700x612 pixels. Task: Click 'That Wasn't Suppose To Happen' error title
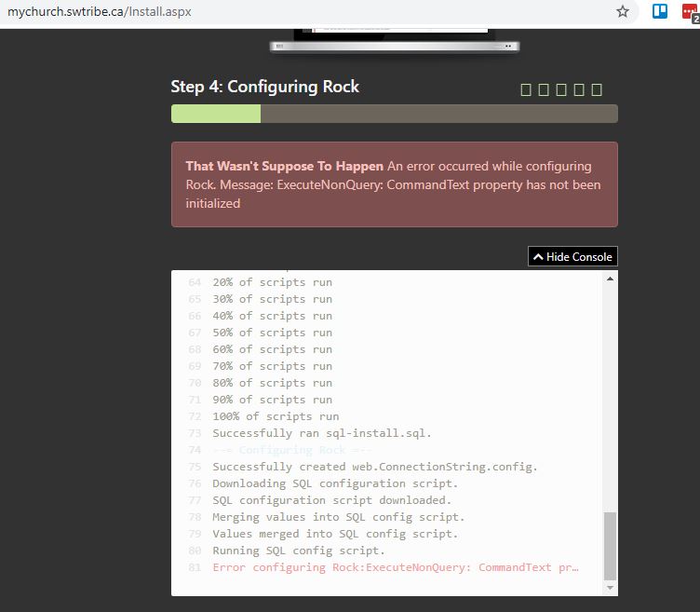(x=285, y=166)
